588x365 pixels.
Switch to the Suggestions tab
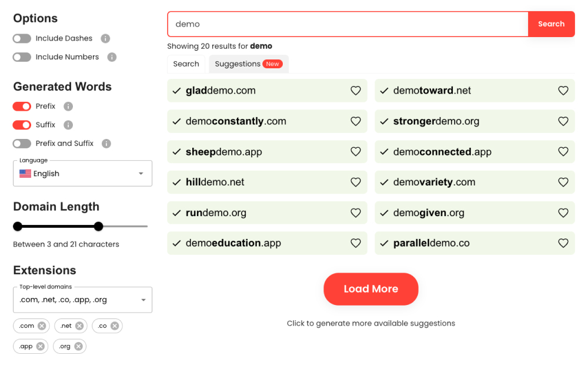(248, 64)
